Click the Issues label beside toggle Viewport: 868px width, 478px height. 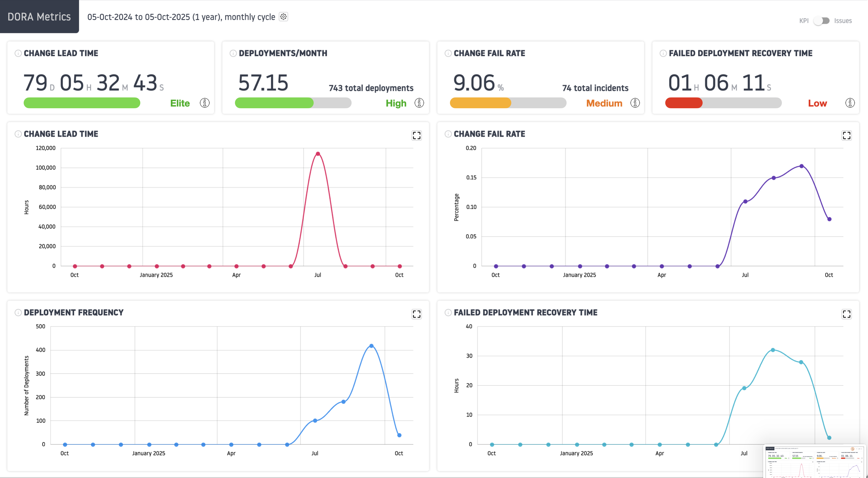click(843, 21)
